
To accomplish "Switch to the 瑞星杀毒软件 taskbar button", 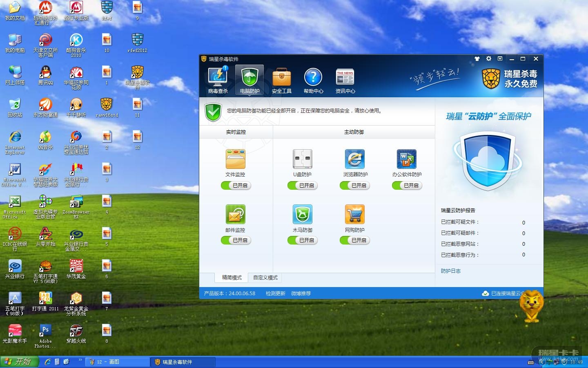I will [x=183, y=362].
